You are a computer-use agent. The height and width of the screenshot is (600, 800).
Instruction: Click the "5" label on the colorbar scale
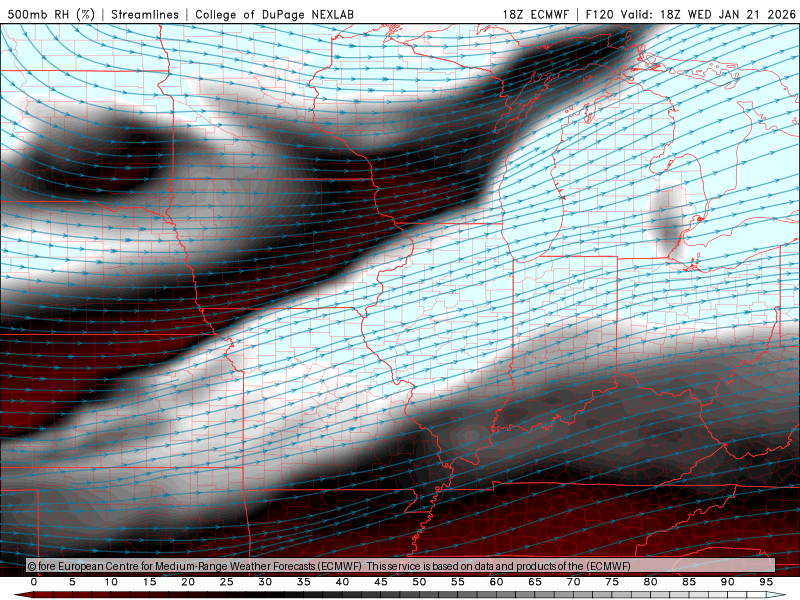(x=72, y=582)
